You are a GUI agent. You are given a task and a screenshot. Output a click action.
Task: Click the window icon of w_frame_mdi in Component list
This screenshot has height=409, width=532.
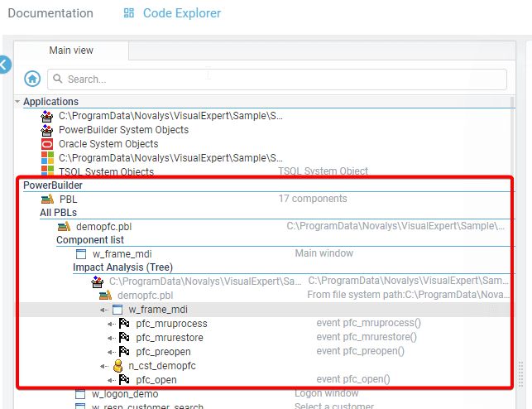tap(81, 254)
